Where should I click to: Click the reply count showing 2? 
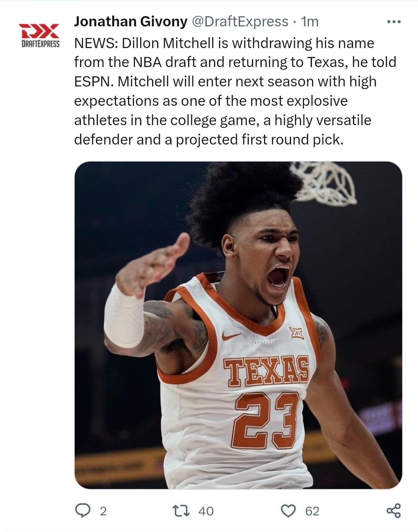(x=103, y=511)
